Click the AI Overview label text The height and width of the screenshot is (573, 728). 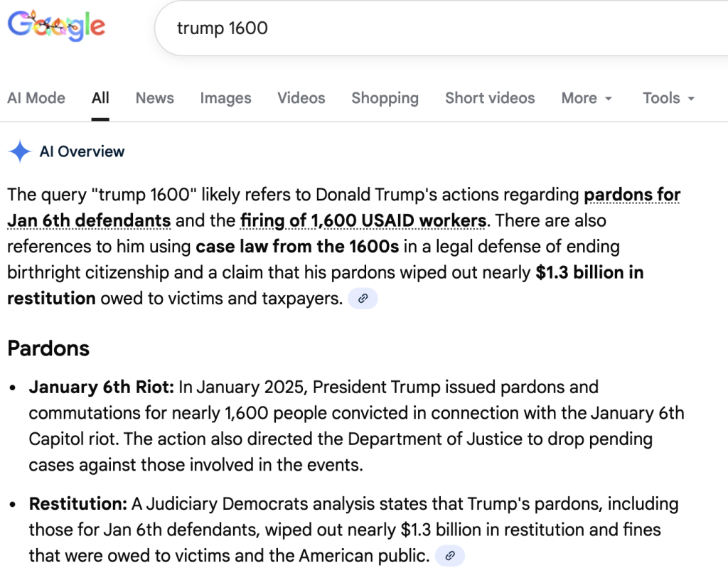coord(82,151)
